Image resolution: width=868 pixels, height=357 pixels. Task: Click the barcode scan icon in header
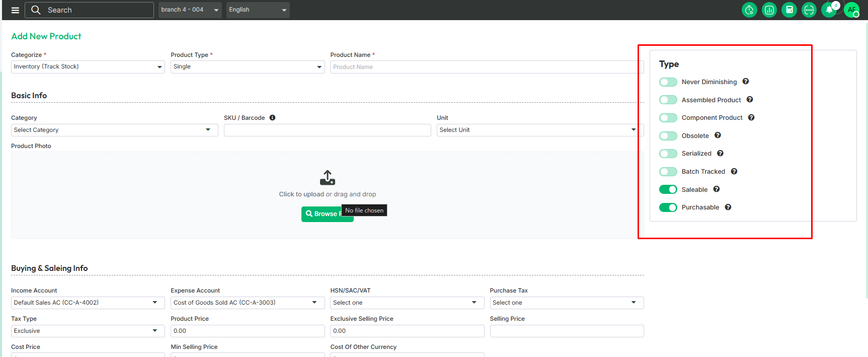(809, 10)
